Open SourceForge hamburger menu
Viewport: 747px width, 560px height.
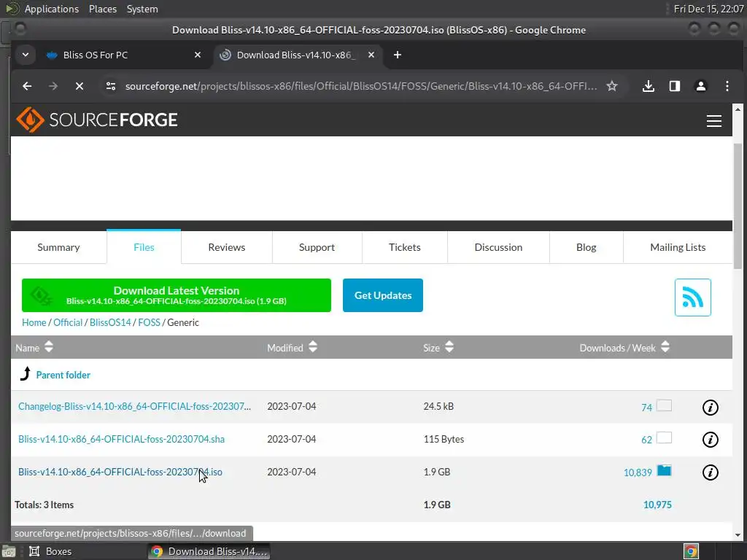[x=713, y=121]
